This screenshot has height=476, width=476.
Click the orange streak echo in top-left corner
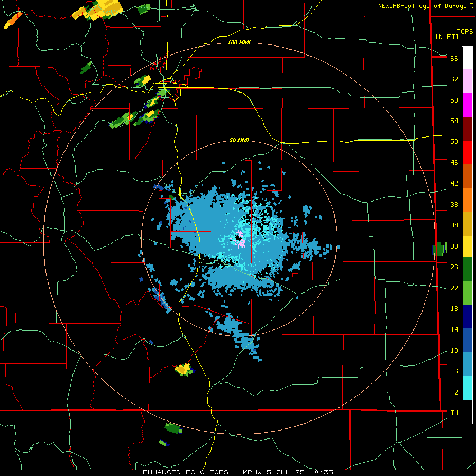click(13, 20)
